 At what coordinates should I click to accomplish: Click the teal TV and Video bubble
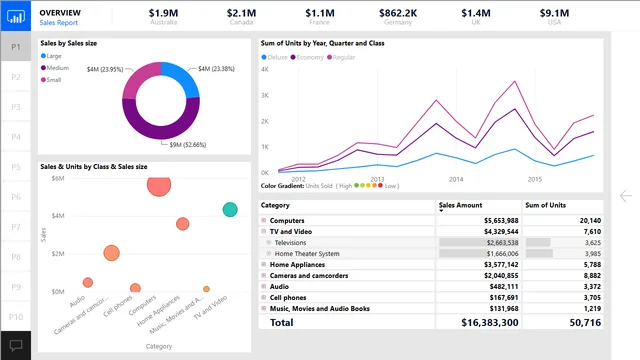point(230,209)
